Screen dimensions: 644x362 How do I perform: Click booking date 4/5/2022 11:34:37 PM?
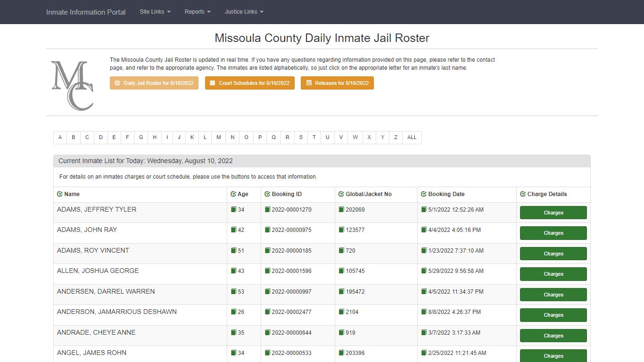tap(456, 292)
